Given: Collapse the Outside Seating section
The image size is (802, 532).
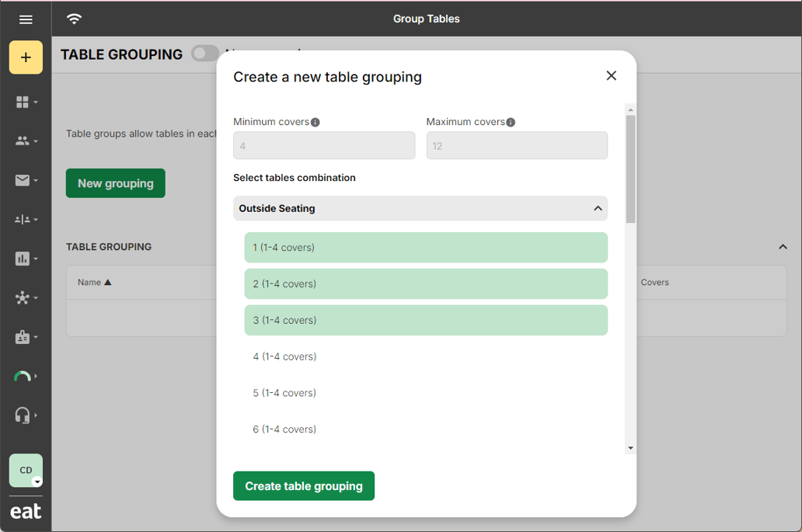Looking at the screenshot, I should [x=597, y=208].
